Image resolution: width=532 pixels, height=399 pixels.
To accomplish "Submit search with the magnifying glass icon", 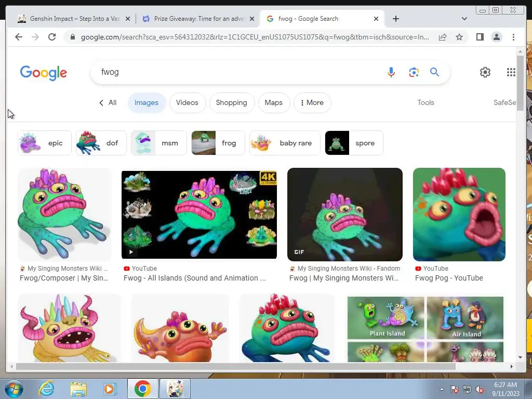I will [x=435, y=72].
